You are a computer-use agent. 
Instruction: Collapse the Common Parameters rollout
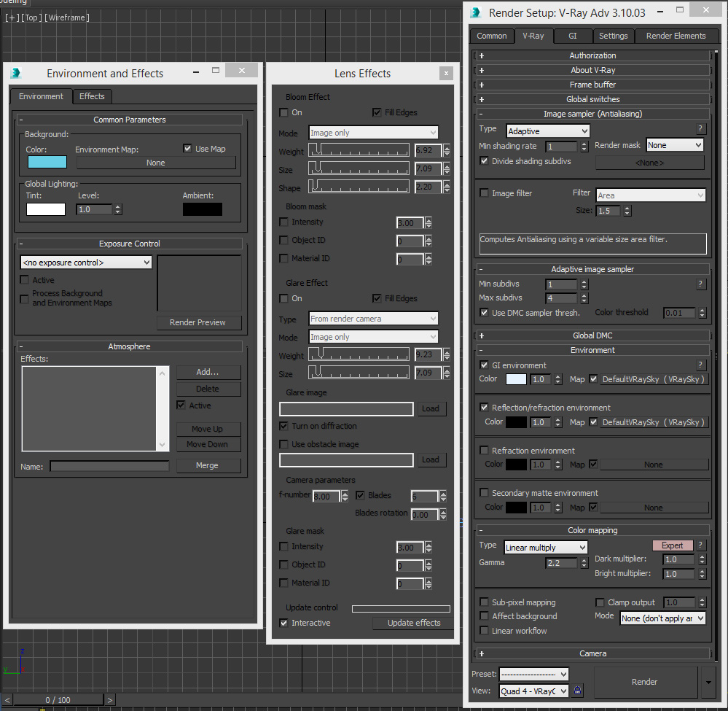pos(130,120)
